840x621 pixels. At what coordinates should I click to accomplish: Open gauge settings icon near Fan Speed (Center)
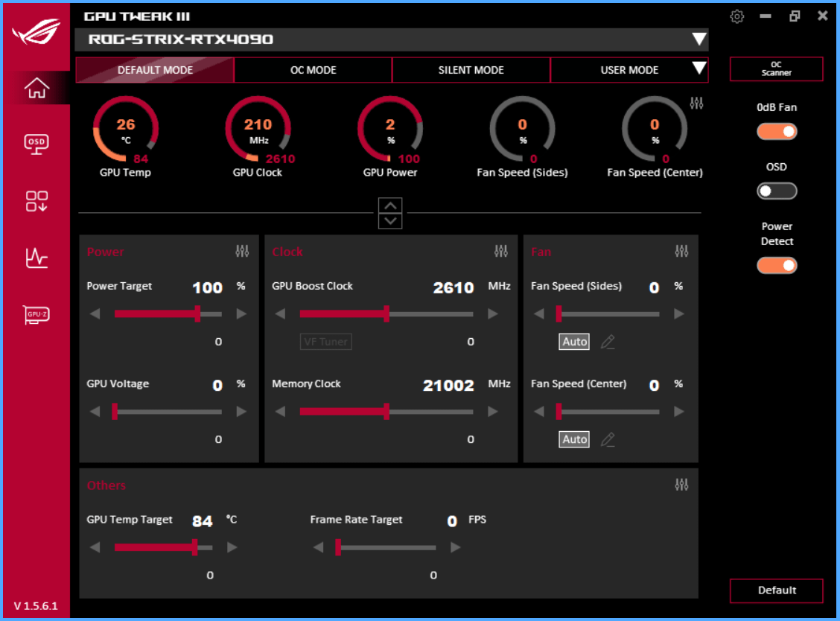(696, 103)
